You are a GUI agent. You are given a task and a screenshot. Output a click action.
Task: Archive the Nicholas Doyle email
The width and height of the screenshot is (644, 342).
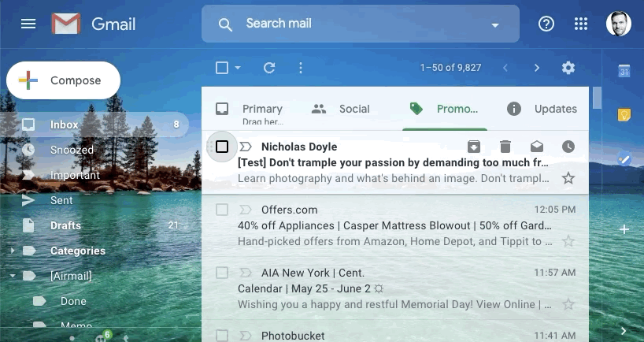coord(474,147)
